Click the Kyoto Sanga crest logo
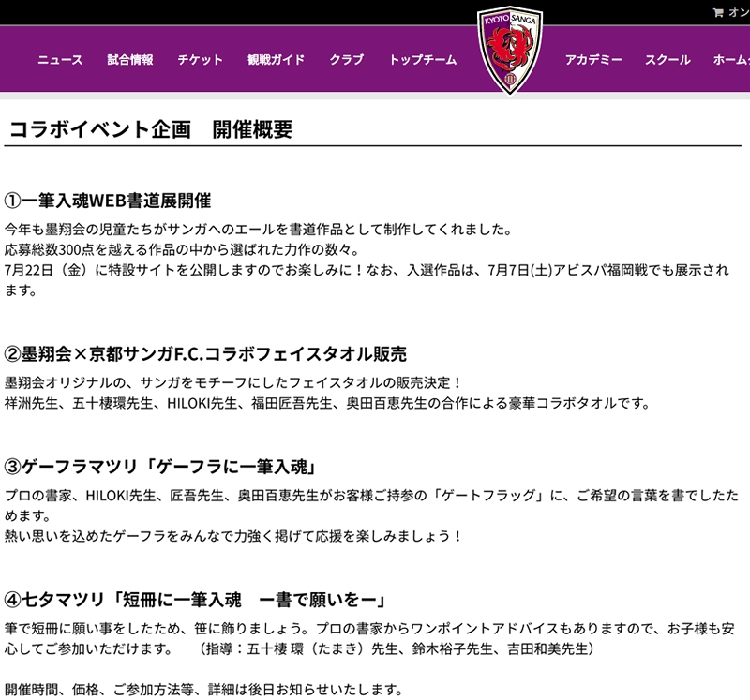Screen dimensions: 750x700 [x=510, y=51]
